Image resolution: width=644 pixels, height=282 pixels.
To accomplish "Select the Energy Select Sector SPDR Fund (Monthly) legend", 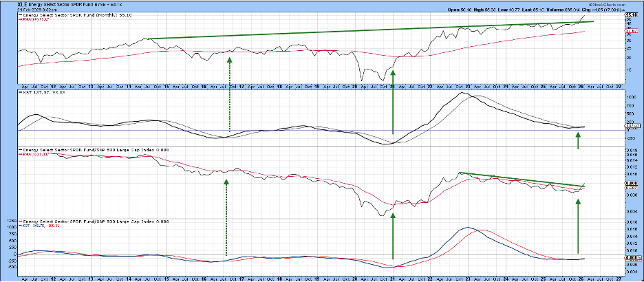I will tap(75, 15).
